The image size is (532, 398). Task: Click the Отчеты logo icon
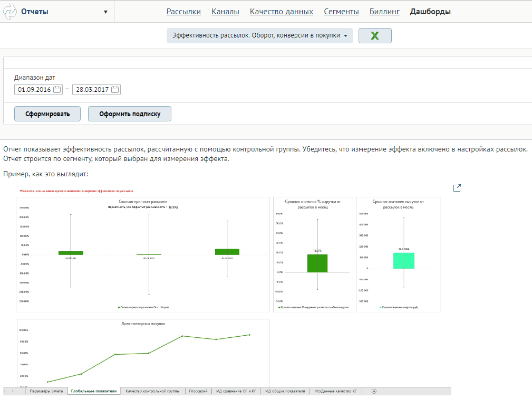coord(10,12)
